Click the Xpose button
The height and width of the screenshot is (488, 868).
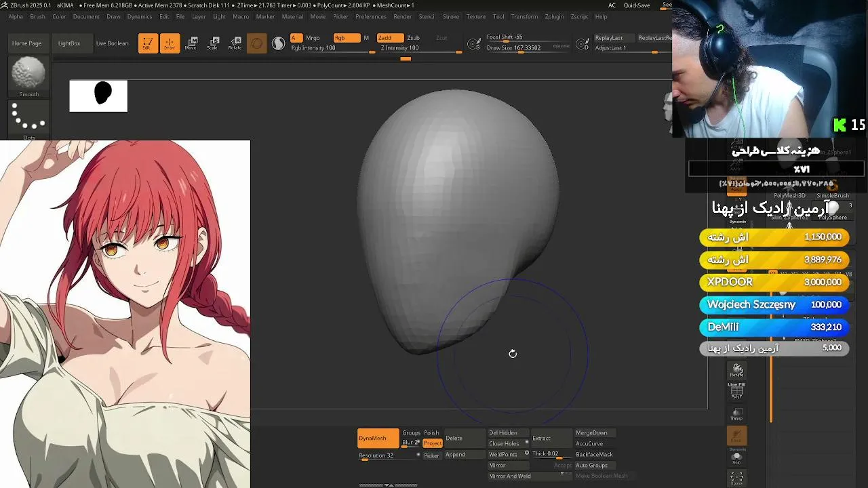(736, 479)
